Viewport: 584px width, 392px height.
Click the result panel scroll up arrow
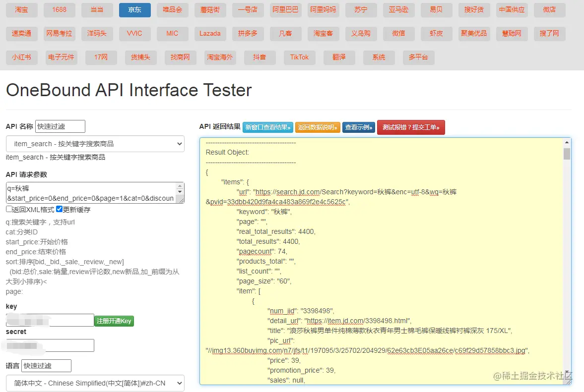pos(567,142)
